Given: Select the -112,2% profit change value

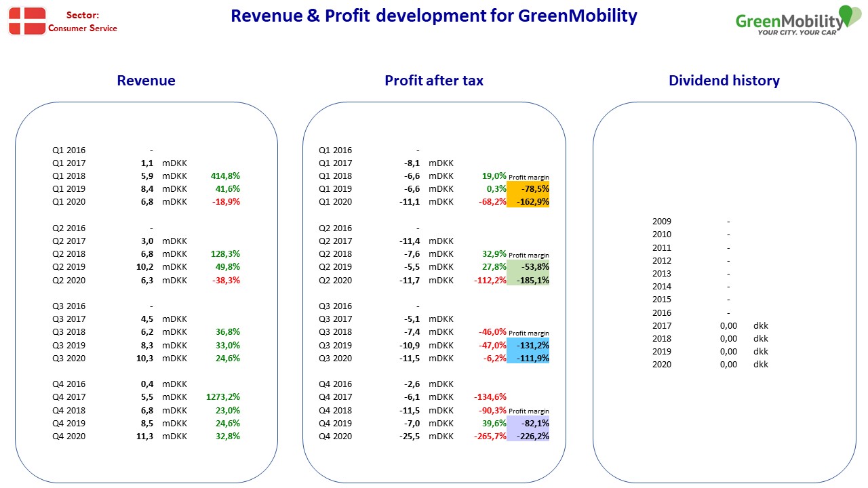Looking at the screenshot, I should (490, 281).
